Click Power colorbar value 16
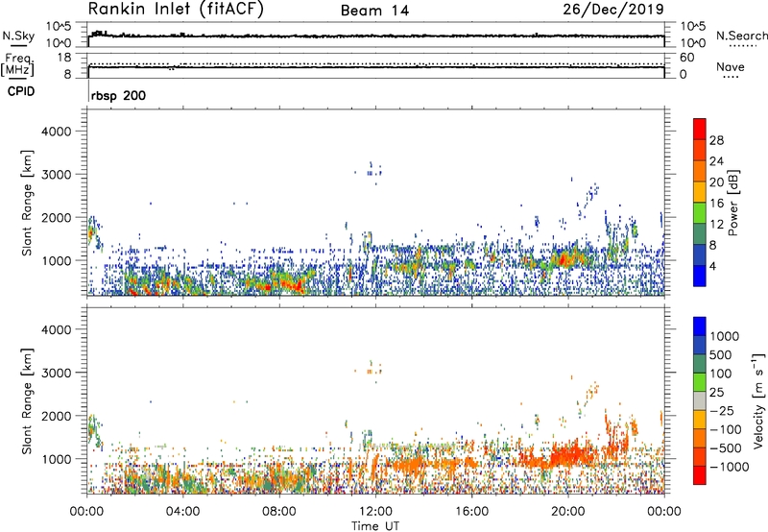The image size is (768, 532). click(x=716, y=204)
